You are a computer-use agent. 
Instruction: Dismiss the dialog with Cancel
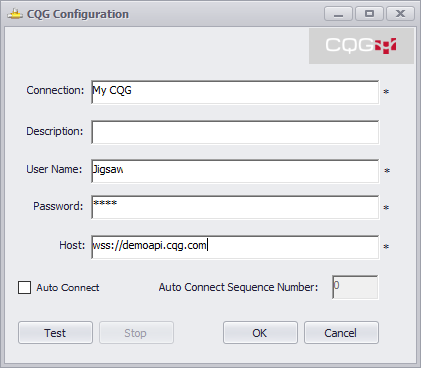[341, 333]
